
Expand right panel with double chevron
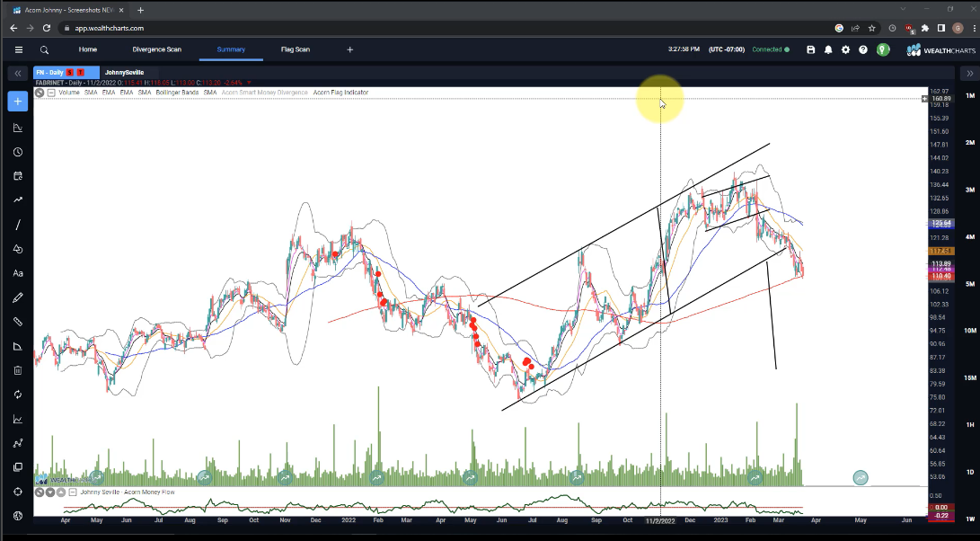(x=970, y=73)
